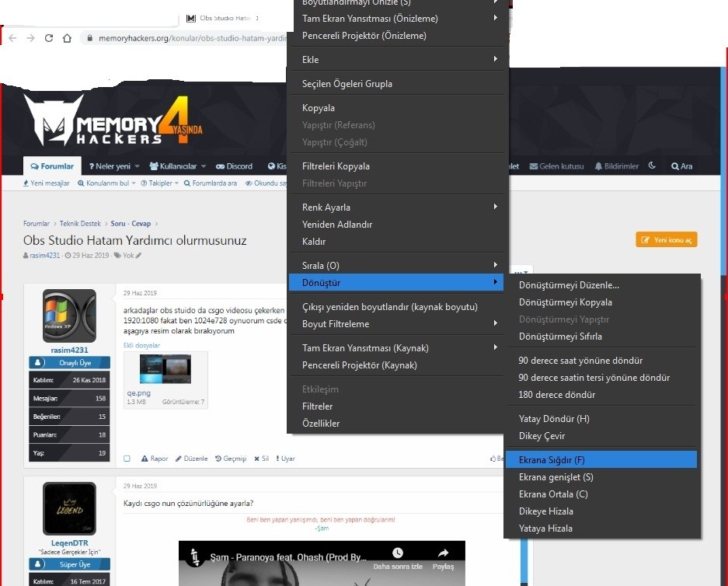Switch to Obs Studio Hata browser tab
Screen dimensions: 728x586
coord(223,18)
